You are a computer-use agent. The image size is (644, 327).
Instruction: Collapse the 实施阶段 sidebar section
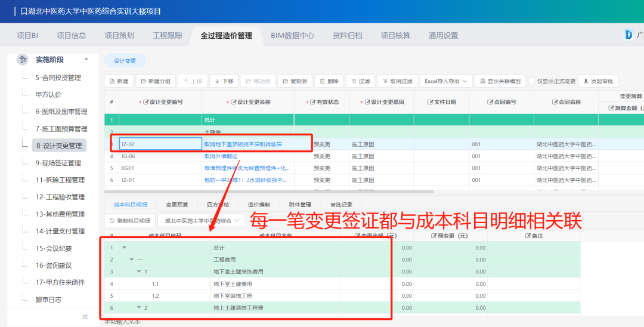86,59
